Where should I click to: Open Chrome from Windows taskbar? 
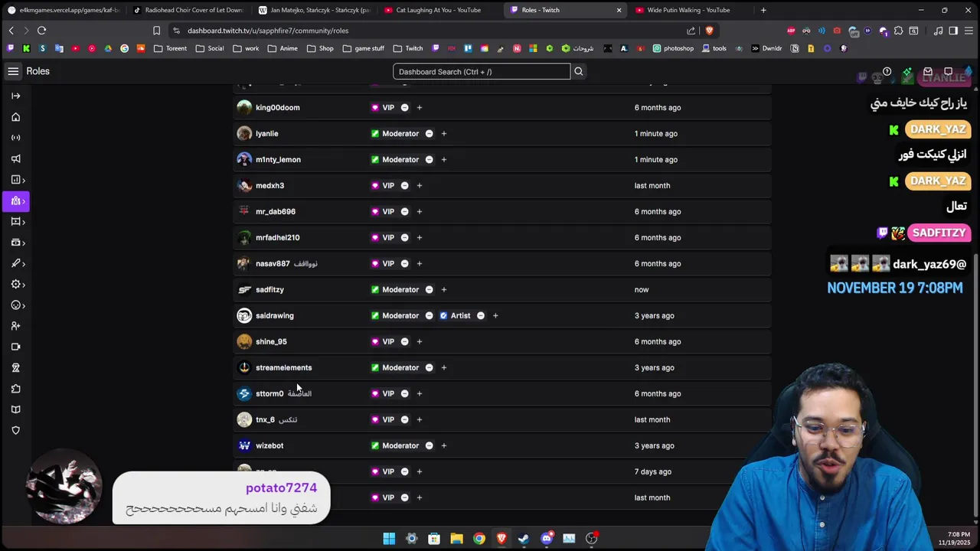click(479, 538)
